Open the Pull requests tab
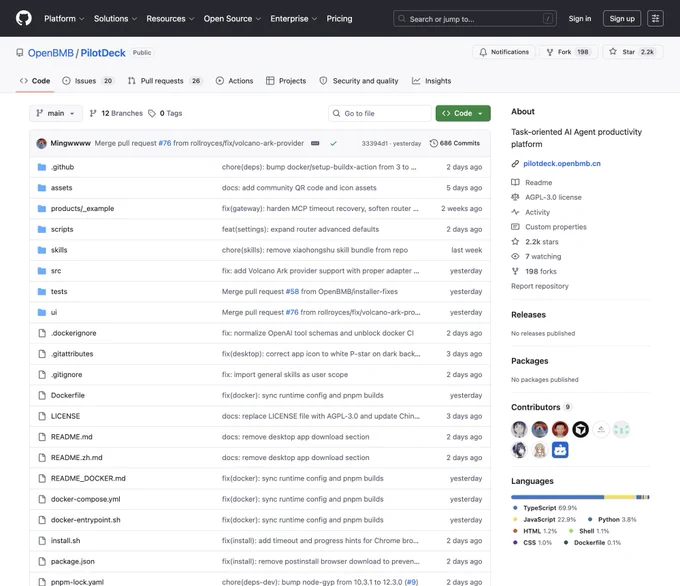Viewport: 680px width, 586px height. point(165,81)
